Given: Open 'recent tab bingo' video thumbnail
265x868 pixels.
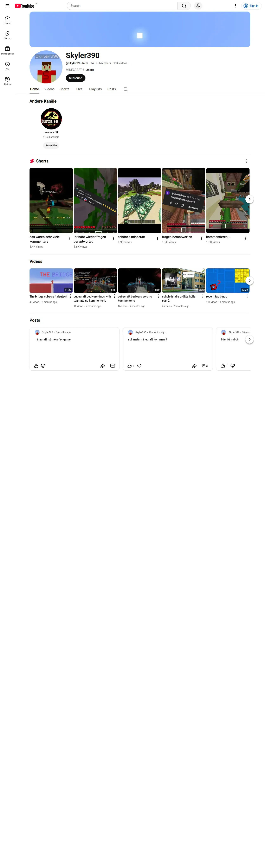Looking at the screenshot, I should 228,281.
